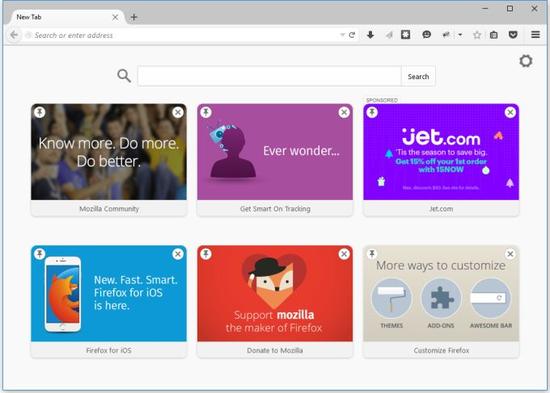Save page with the Pocket icon
550x393 pixels.
coord(513,34)
